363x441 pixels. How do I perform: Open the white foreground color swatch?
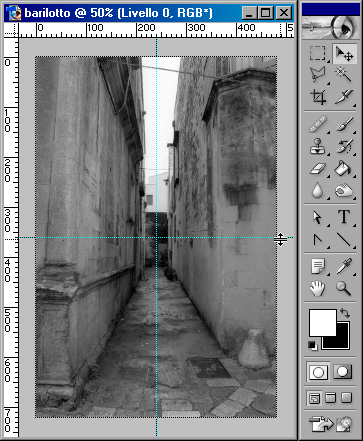(x=322, y=322)
